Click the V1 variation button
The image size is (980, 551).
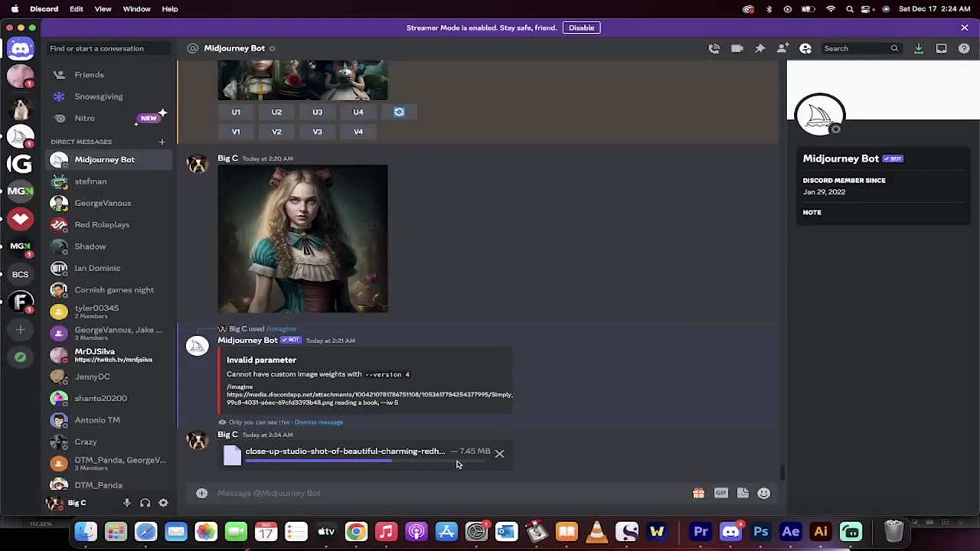click(236, 132)
